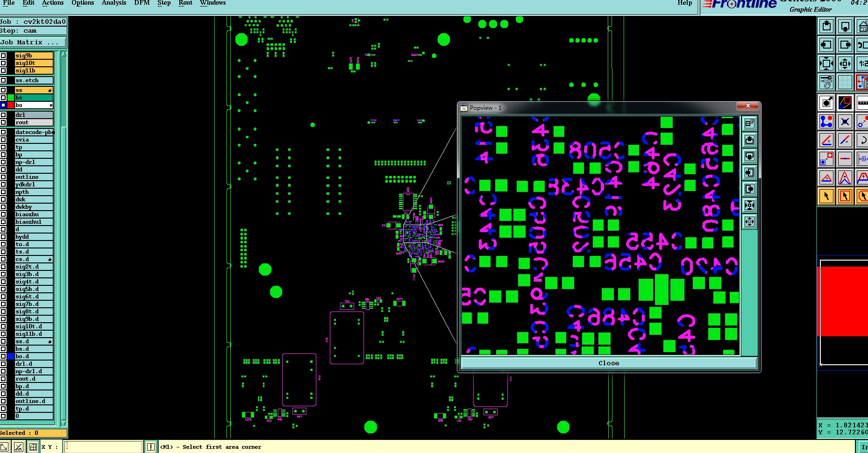Select the bo.d layer name
Image resolution: width=868 pixels, height=453 pixels.
tap(34, 356)
